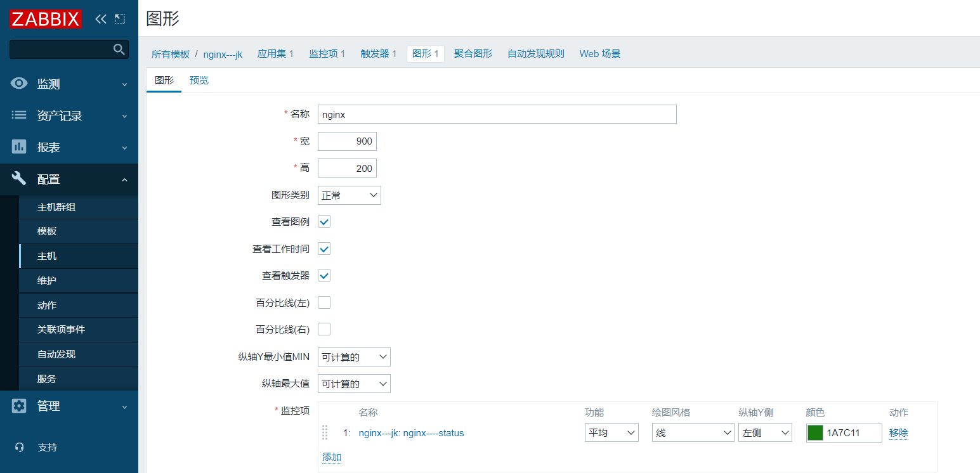The height and width of the screenshot is (473, 980).
Task: Grab the drag handle of monitor item 1
Action: (x=325, y=432)
